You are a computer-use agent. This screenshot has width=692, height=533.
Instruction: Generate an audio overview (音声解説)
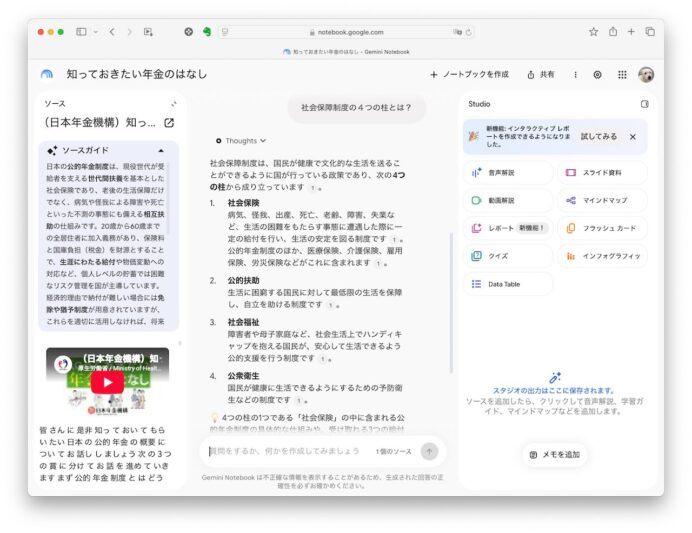pyautogui.click(x=508, y=173)
